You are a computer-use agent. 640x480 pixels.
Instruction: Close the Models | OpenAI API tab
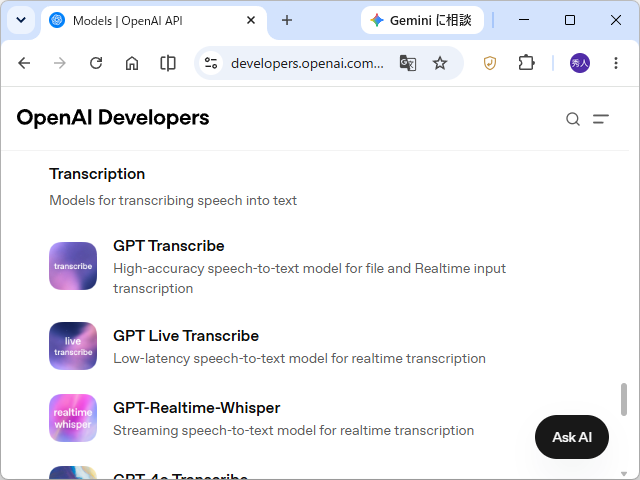(251, 20)
